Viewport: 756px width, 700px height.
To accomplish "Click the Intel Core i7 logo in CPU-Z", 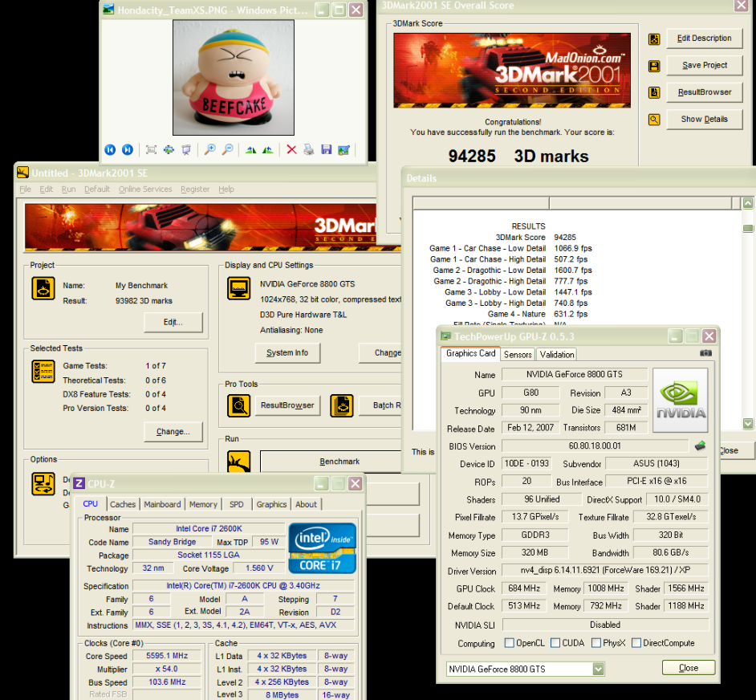I will [322, 548].
